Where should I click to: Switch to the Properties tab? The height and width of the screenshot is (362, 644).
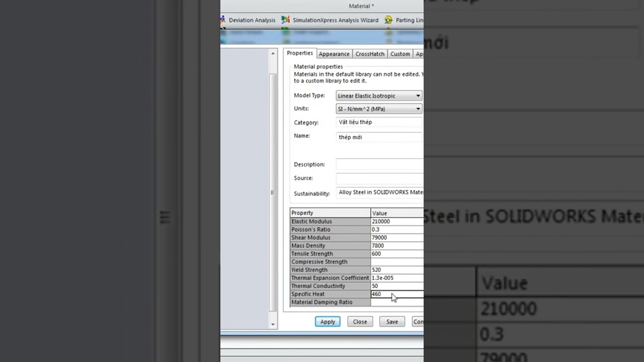[300, 53]
